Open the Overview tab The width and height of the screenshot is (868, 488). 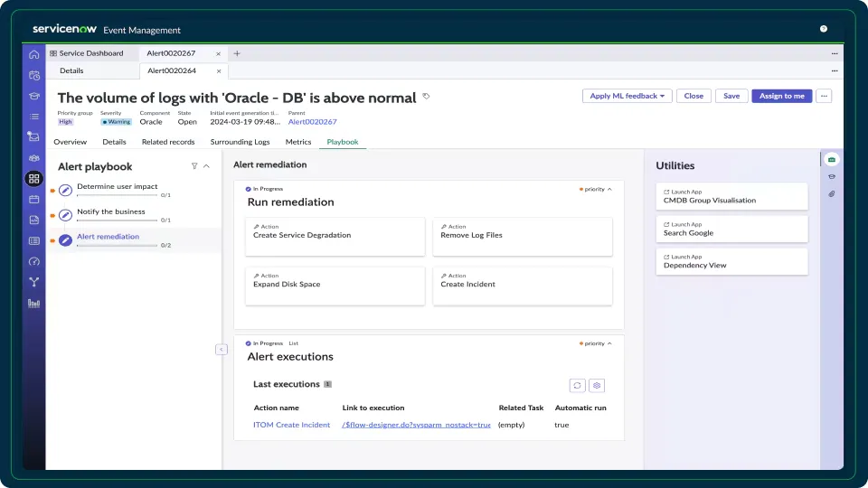click(71, 142)
